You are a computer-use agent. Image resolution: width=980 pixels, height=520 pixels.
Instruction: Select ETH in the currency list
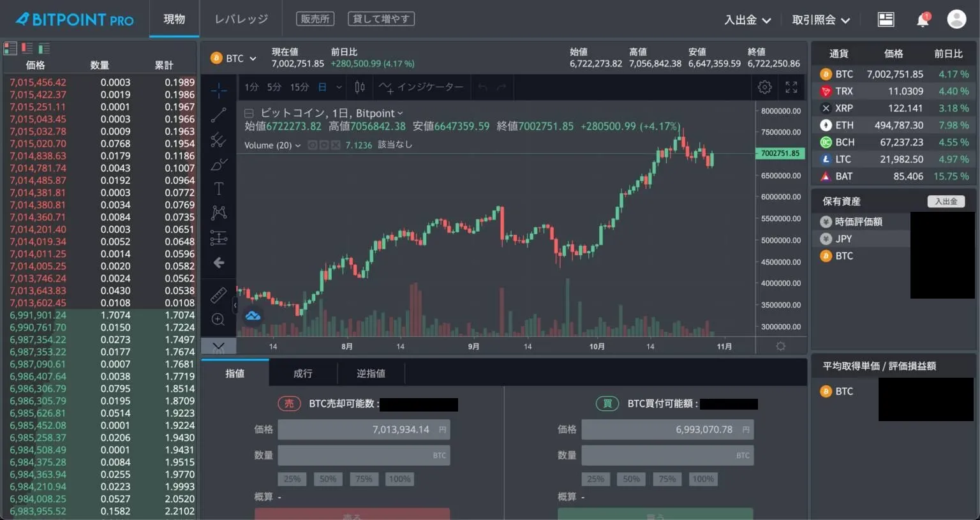click(893, 125)
